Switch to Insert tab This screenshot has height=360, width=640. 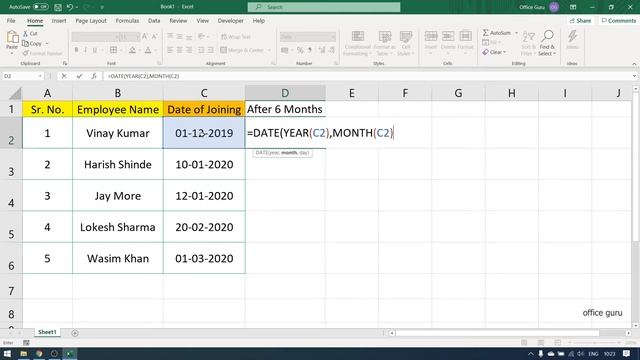[59, 20]
